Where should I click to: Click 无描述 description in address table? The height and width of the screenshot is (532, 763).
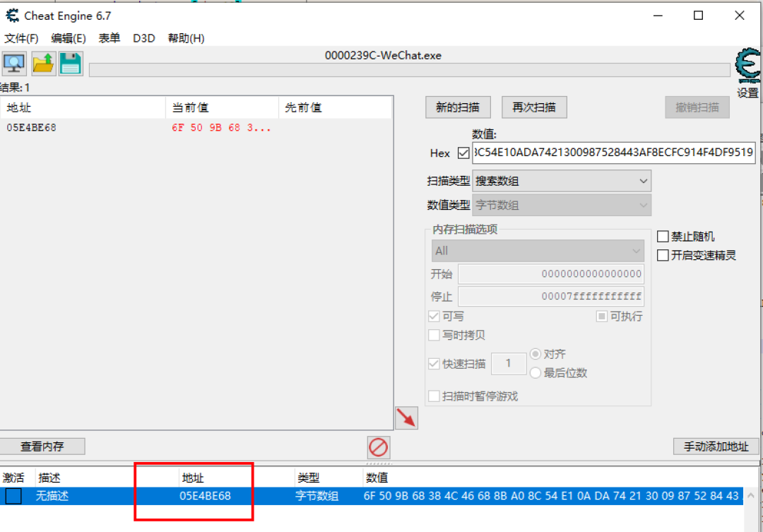[52, 496]
